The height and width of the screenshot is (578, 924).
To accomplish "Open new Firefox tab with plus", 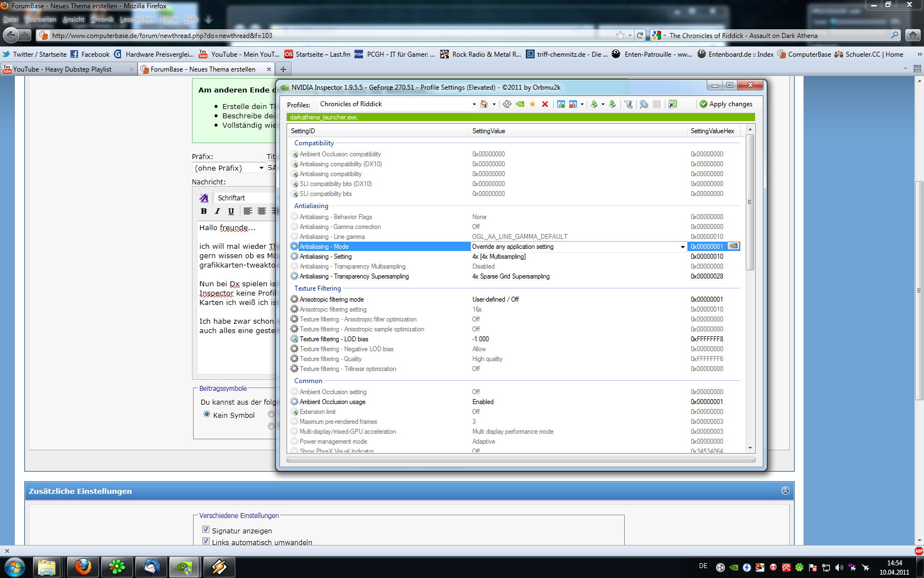I will tap(283, 69).
